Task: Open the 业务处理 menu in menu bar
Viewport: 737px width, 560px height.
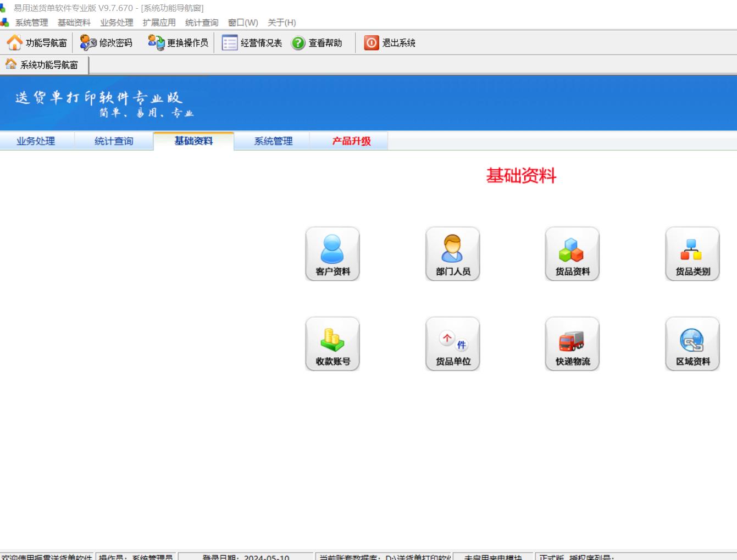Action: click(117, 23)
